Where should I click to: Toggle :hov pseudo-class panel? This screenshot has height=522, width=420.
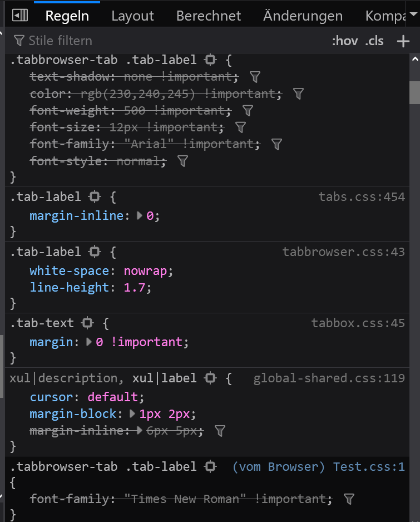(344, 41)
